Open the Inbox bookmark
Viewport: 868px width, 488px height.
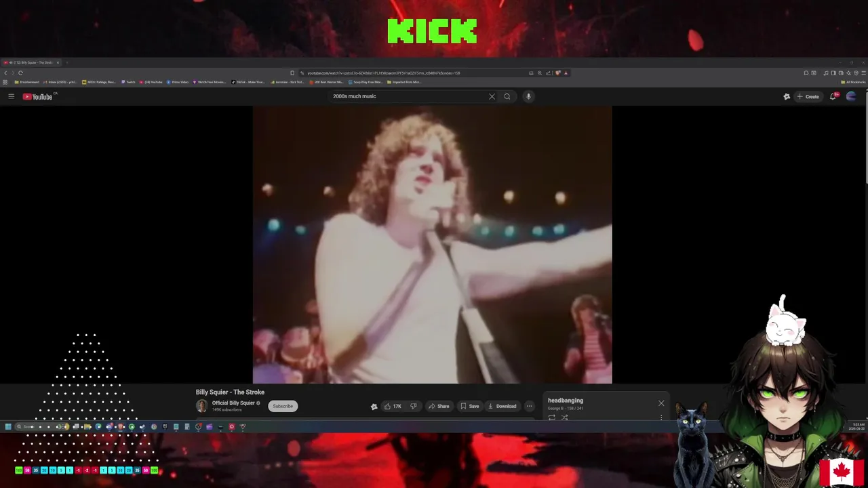60,82
